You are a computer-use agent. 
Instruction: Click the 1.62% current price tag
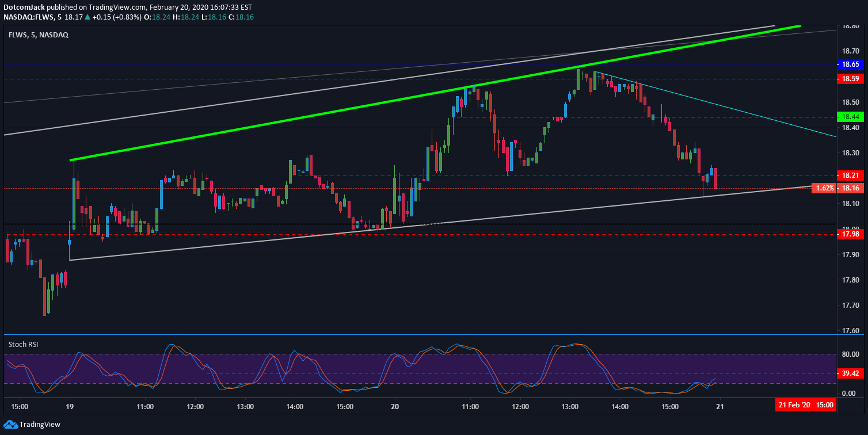click(824, 188)
